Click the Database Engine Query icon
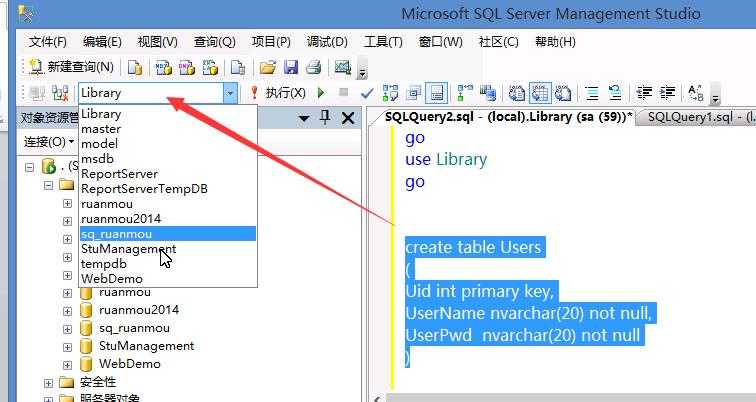This screenshot has width=756, height=402. click(135, 67)
